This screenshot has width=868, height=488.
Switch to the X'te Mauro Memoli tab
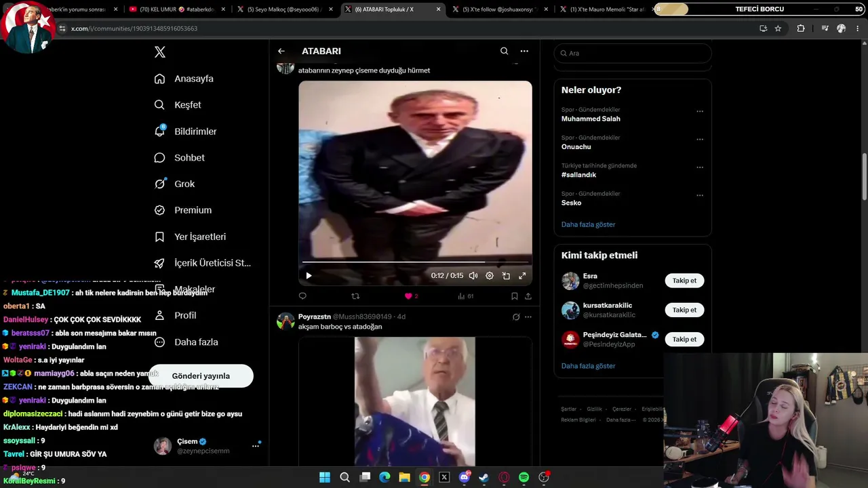[606, 9]
